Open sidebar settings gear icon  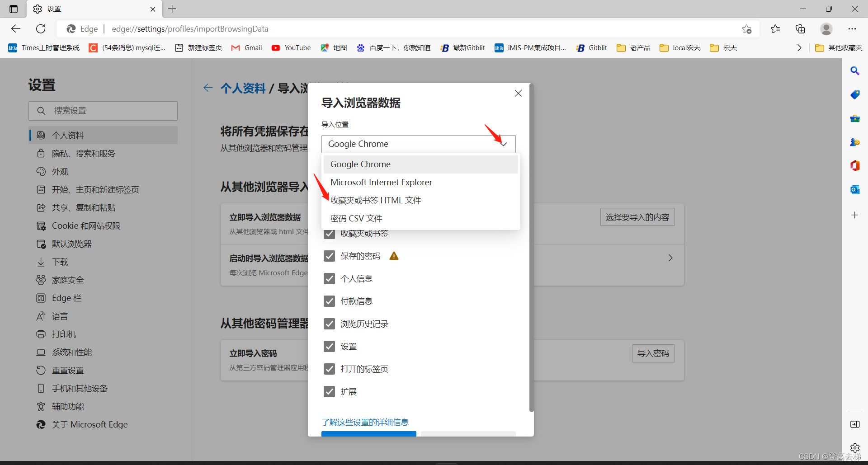coord(855,448)
